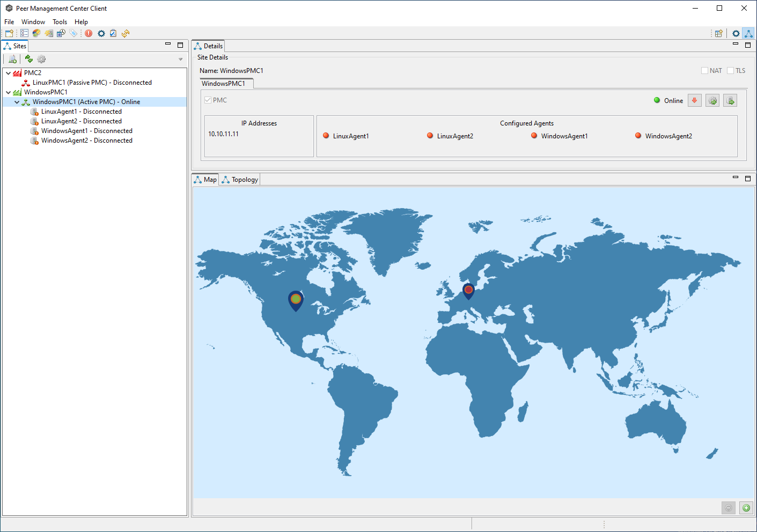The image size is (757, 532).
Task: Collapse WindowsPMC1 (Active PMC) node
Action: (x=17, y=102)
